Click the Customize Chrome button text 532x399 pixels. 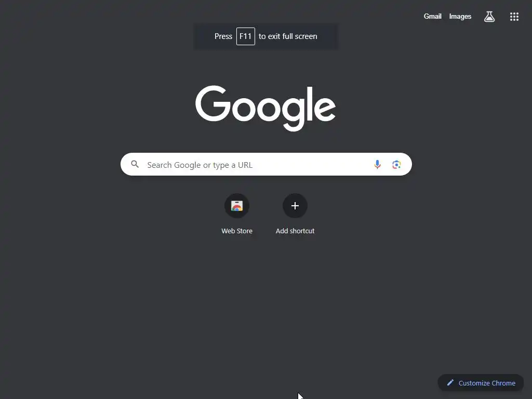coord(486,383)
